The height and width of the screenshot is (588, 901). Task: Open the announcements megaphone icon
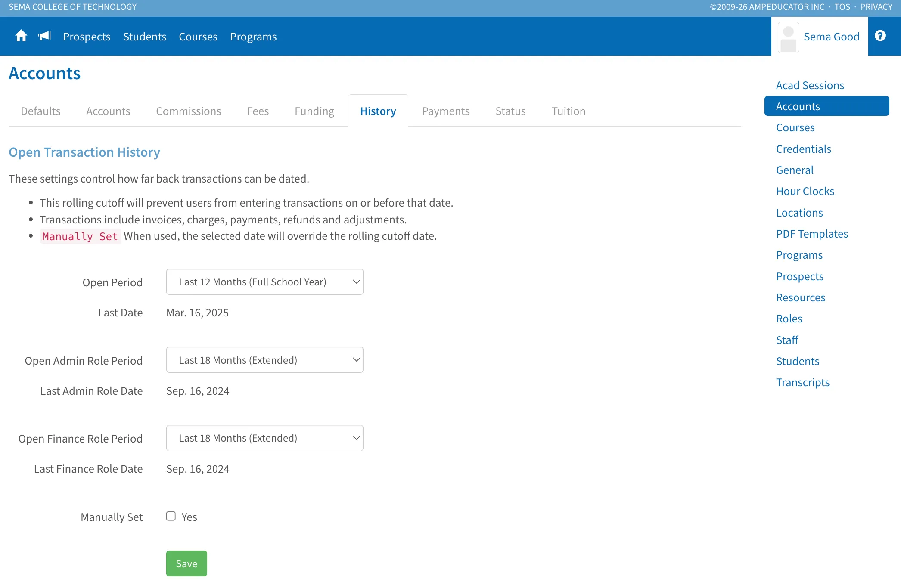[45, 36]
